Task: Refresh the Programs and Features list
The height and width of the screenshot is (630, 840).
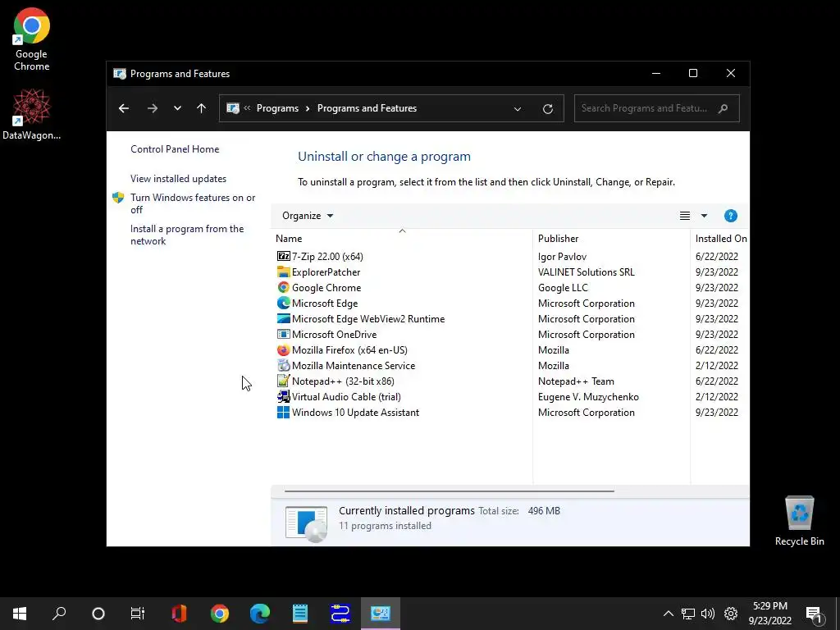Action: tap(547, 109)
